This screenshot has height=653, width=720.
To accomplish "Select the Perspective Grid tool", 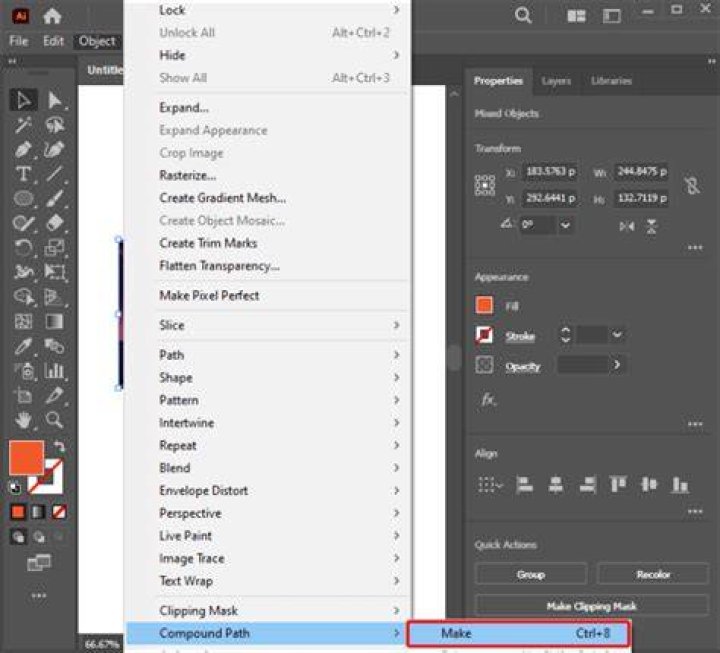I will coord(55,297).
